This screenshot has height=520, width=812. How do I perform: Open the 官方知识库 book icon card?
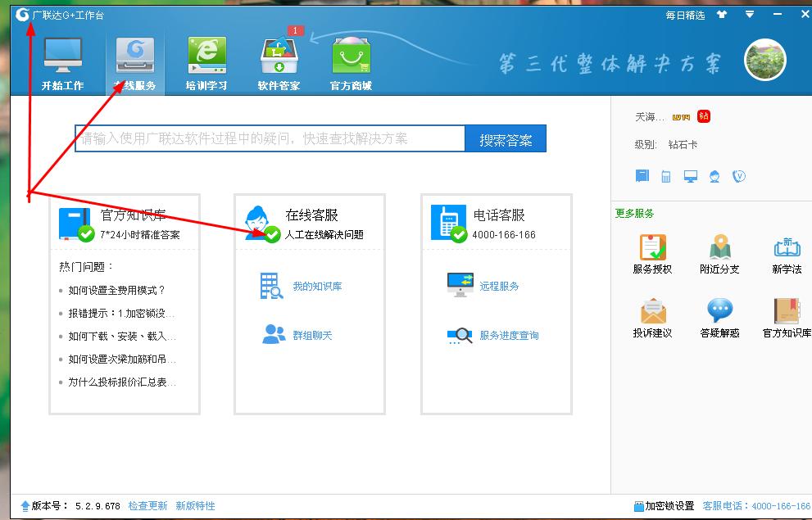pos(76,224)
